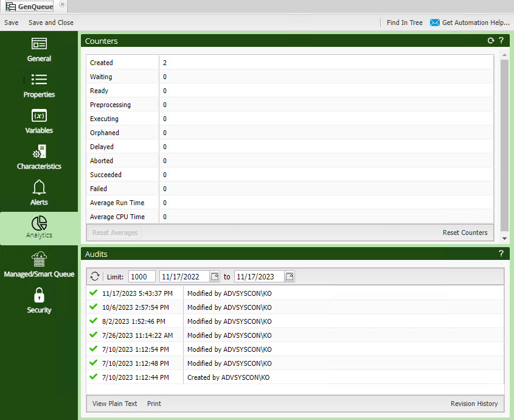Select audit entry 11/17/2023 5:43:37 PM

click(295, 293)
